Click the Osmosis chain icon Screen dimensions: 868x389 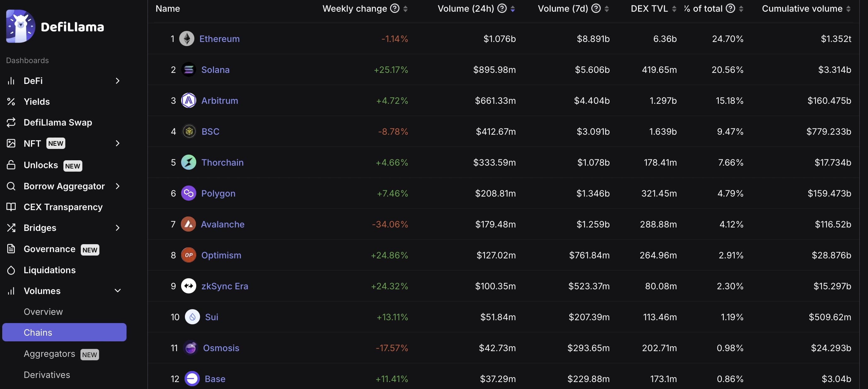click(x=190, y=348)
